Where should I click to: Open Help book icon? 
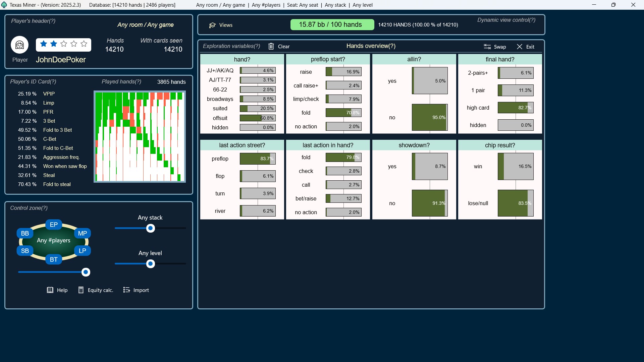pos(50,290)
